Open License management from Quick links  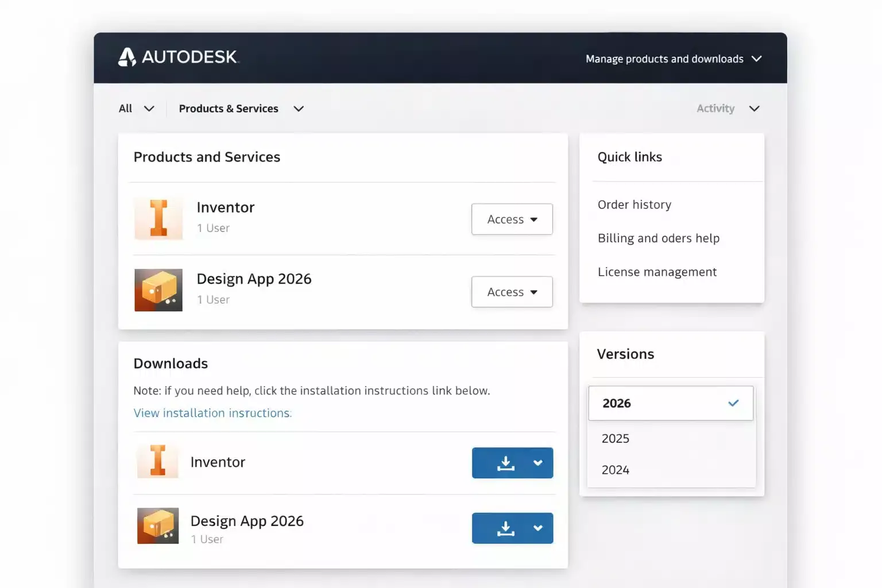pos(657,272)
